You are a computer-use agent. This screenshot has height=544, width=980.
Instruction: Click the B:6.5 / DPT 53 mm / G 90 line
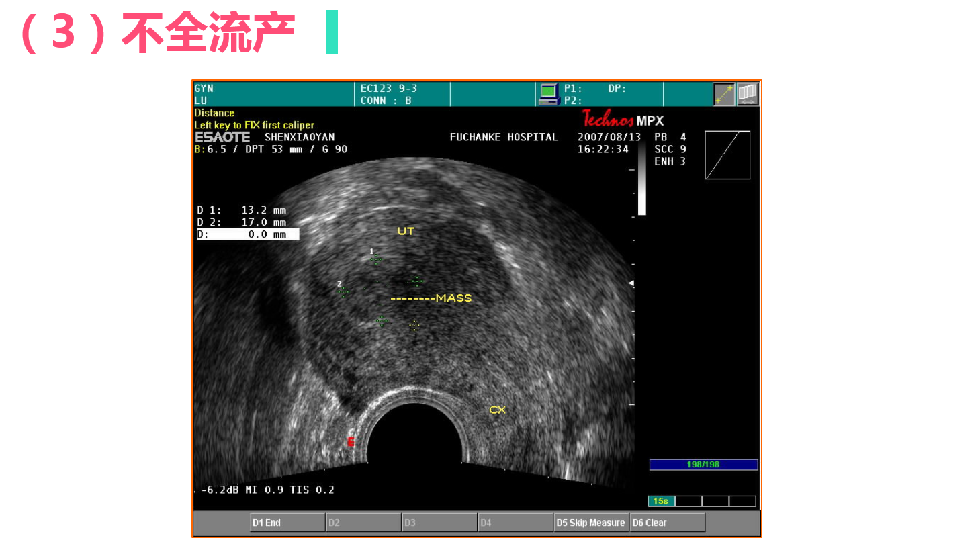point(271,149)
